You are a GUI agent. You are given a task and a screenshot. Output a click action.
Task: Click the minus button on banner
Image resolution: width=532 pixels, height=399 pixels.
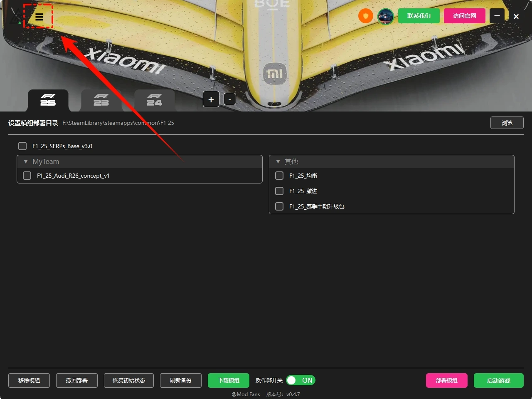coord(230,99)
